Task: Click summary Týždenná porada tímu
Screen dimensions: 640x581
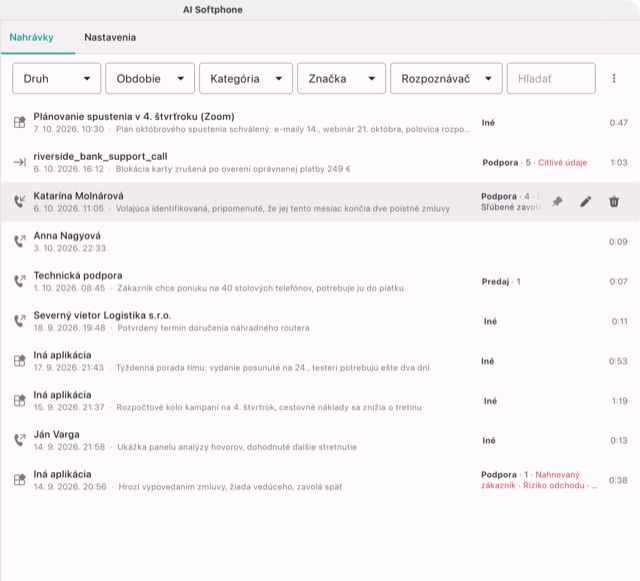Action: coord(273,367)
